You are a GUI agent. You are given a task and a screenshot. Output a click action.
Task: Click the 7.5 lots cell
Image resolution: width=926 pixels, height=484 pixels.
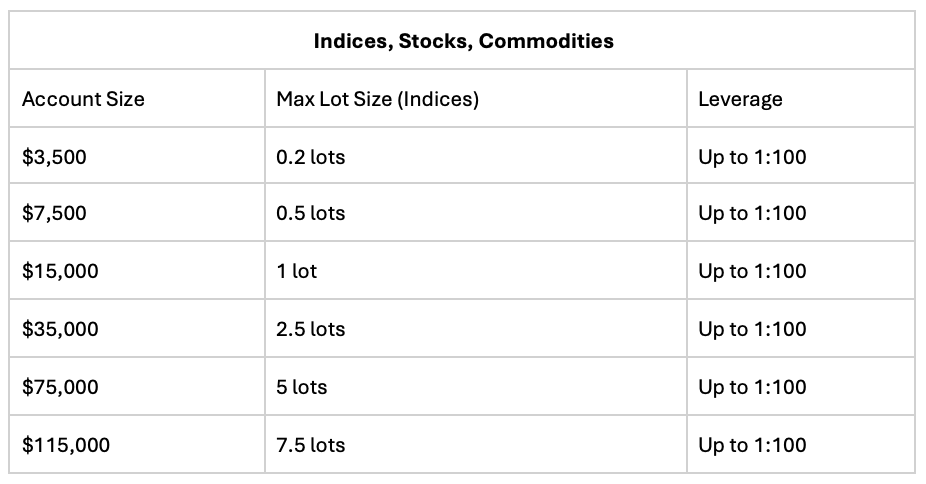pyautogui.click(x=476, y=444)
